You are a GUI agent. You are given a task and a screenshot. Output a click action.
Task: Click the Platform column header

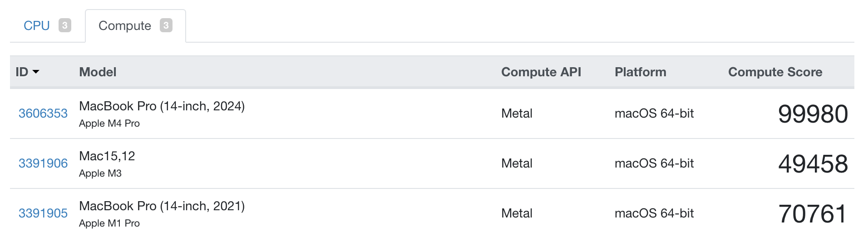641,72
